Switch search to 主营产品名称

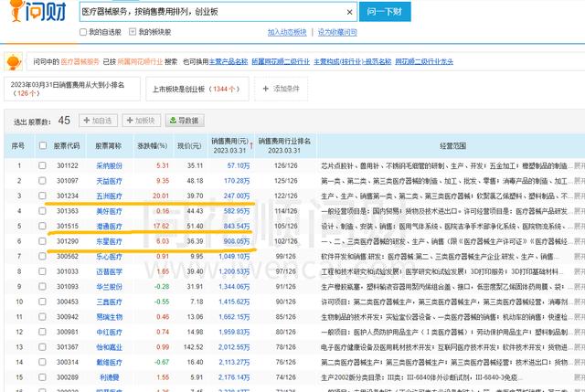[x=229, y=61]
